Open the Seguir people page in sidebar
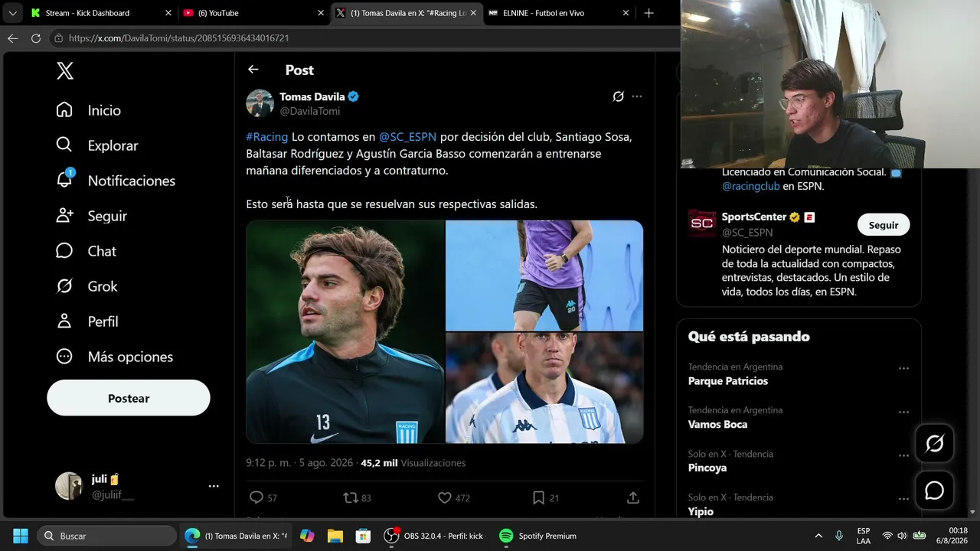This screenshot has height=551, width=980. [x=92, y=216]
